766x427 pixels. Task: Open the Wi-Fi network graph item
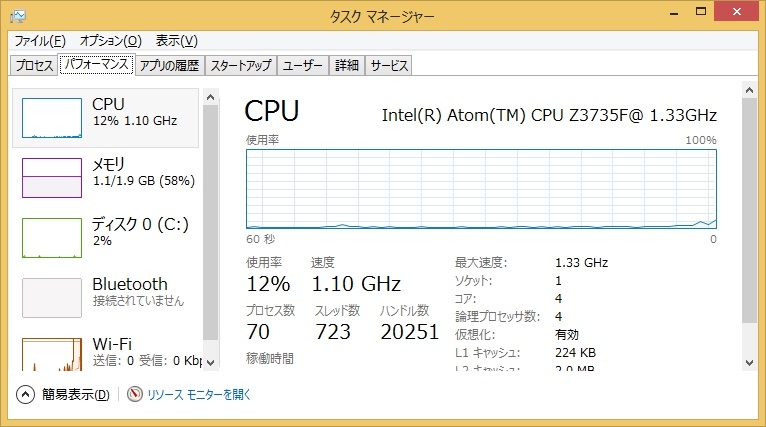pos(106,351)
